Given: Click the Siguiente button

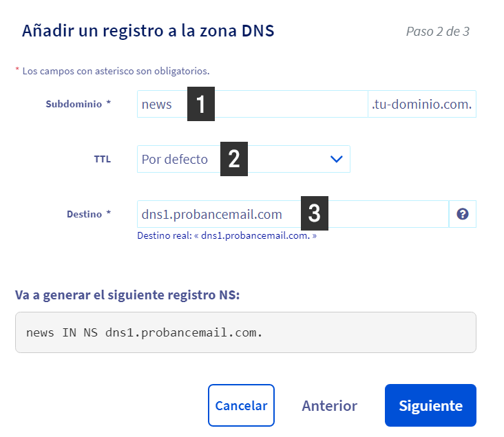Looking at the screenshot, I should click(x=430, y=405).
